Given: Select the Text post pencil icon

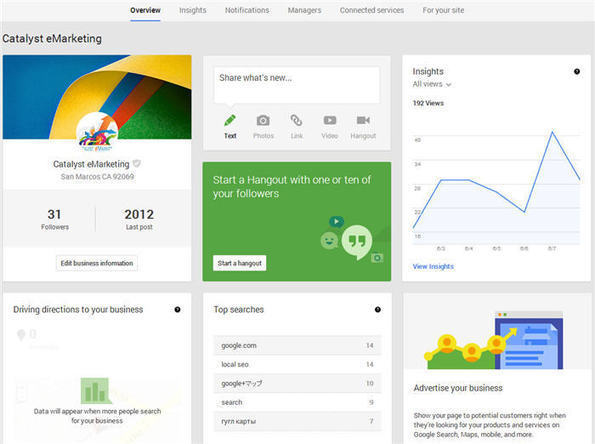Looking at the screenshot, I should click(x=230, y=120).
